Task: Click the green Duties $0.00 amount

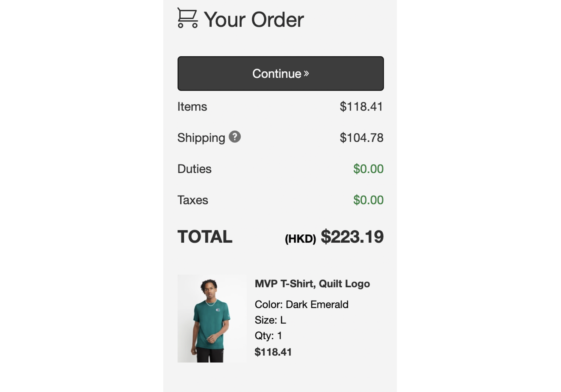Action: tap(368, 169)
